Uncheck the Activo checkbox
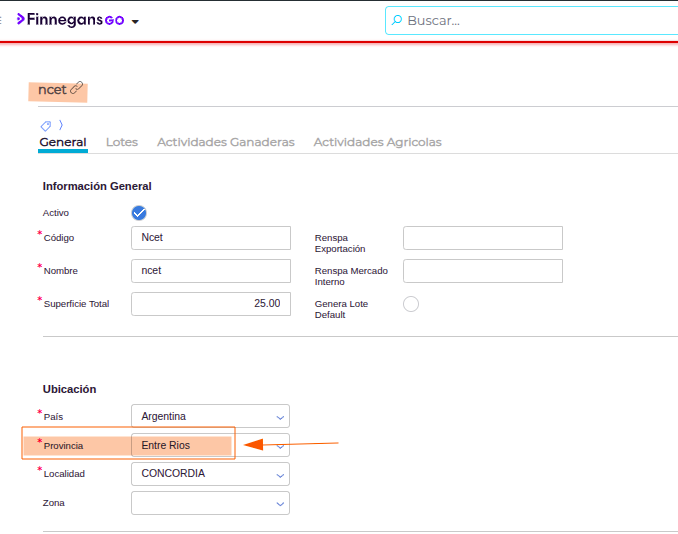The image size is (678, 534). [x=139, y=213]
